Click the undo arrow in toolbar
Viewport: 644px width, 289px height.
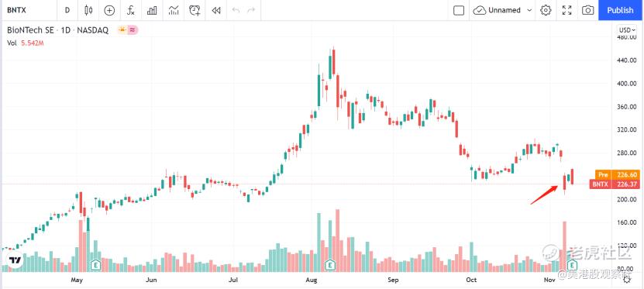(x=236, y=10)
